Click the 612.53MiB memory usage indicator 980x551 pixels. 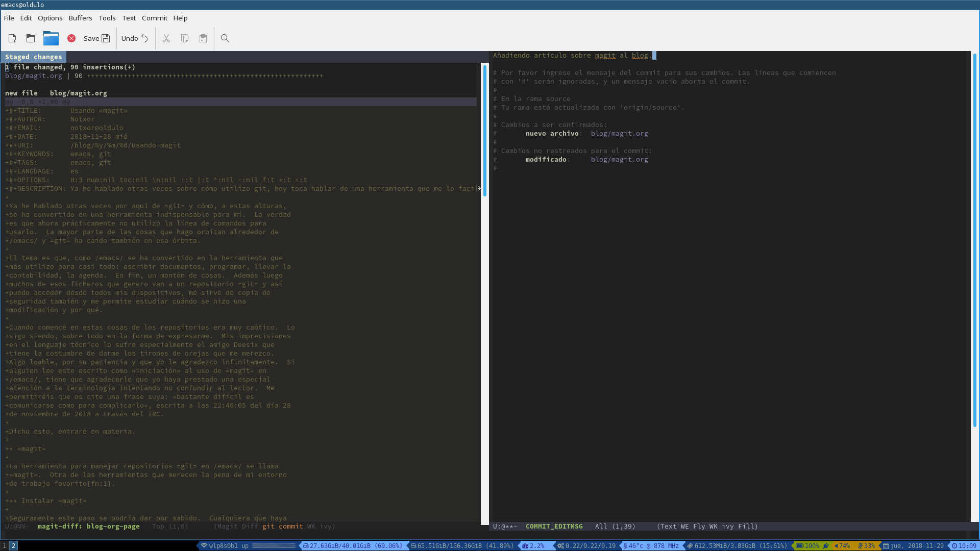[x=738, y=546]
